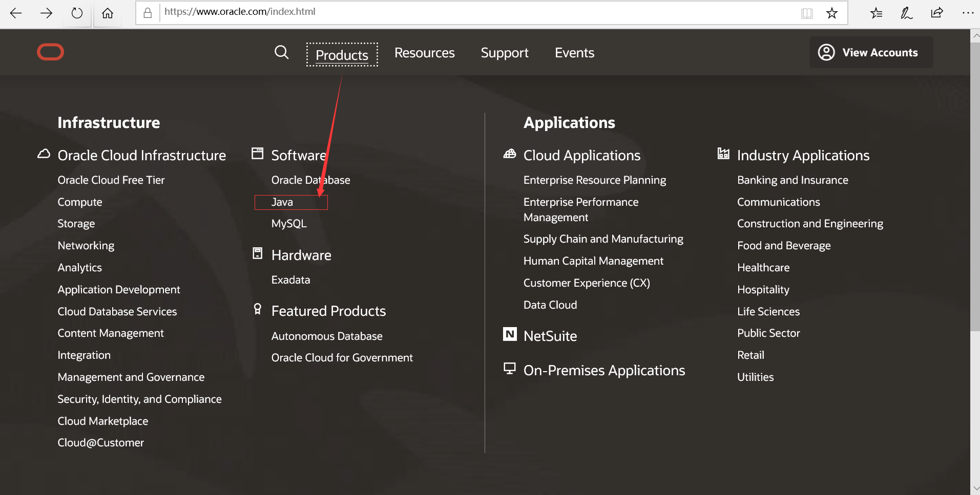Open browser settings and more ellipsis
Screen dimensions: 980x495
tap(968, 13)
